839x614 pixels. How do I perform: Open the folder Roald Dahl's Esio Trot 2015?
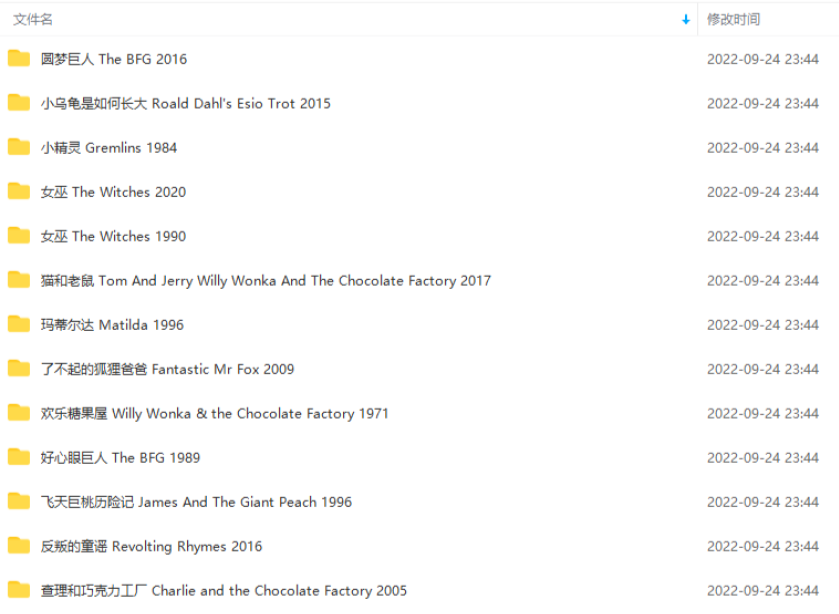click(186, 103)
